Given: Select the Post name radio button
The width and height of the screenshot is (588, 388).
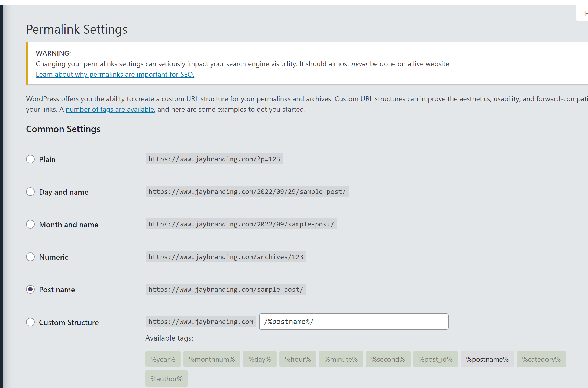Looking at the screenshot, I should point(30,289).
